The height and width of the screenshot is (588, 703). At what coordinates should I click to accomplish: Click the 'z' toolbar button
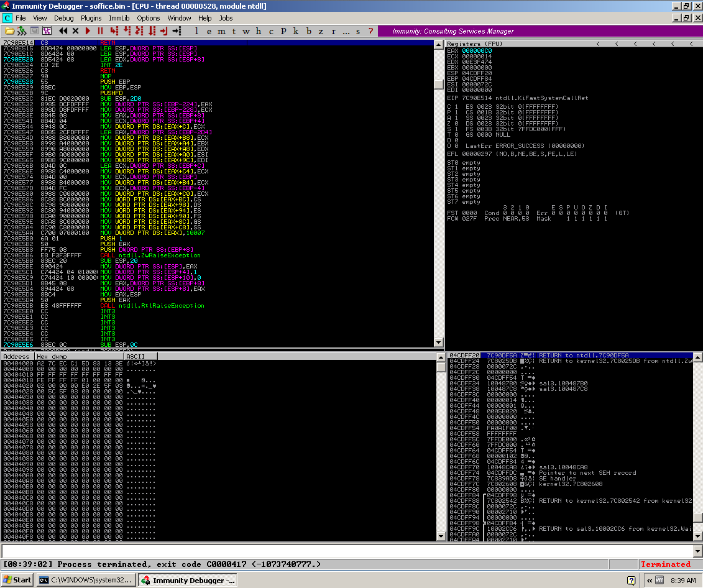tap(321, 31)
